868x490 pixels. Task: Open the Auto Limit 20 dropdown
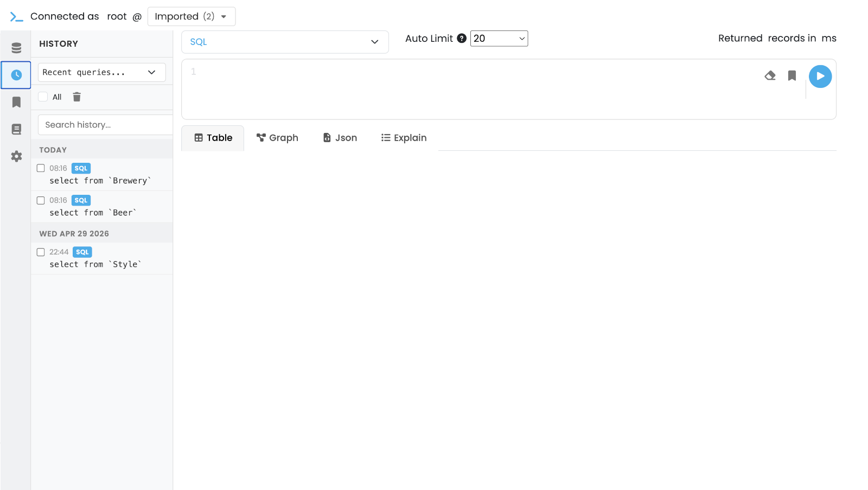(x=499, y=39)
